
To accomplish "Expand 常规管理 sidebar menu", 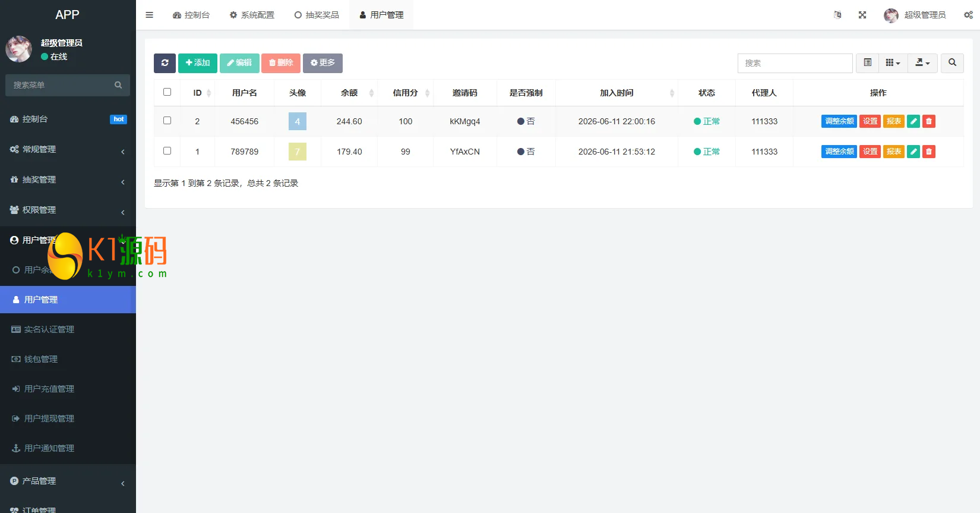I will (68, 149).
